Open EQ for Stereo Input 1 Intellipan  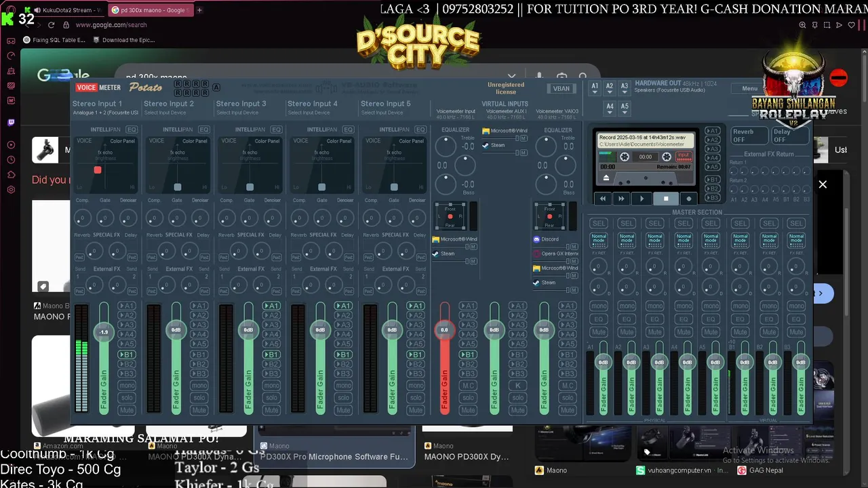pos(132,129)
